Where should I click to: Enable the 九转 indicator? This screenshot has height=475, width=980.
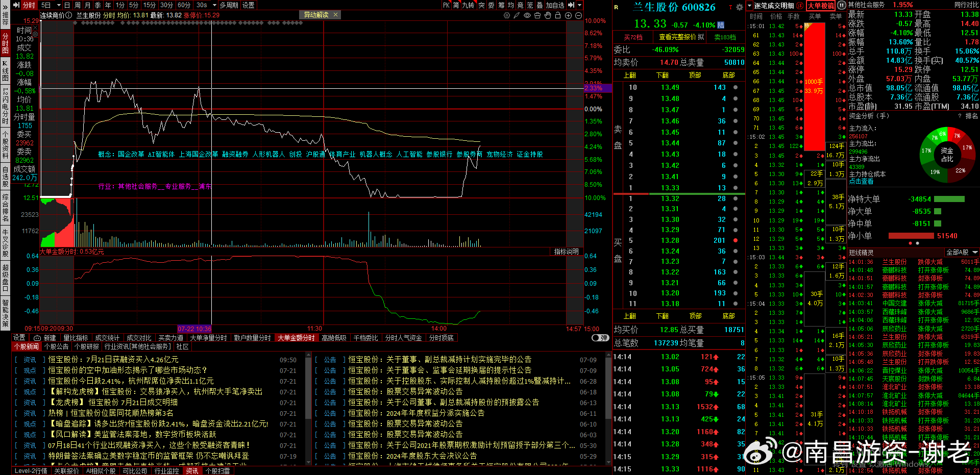click(x=469, y=5)
